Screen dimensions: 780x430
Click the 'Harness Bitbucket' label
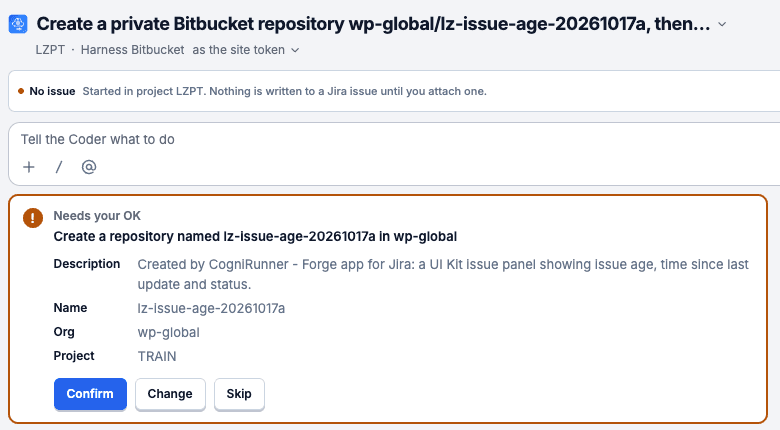click(x=132, y=50)
